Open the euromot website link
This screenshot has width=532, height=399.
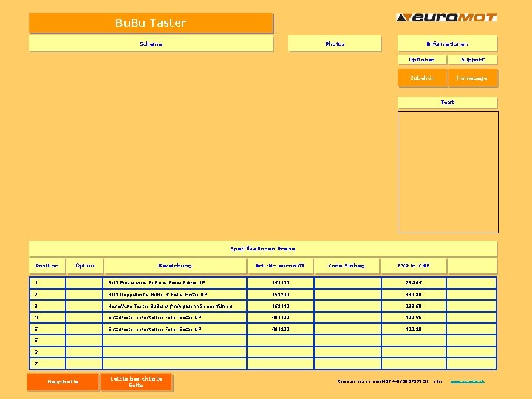tap(467, 381)
